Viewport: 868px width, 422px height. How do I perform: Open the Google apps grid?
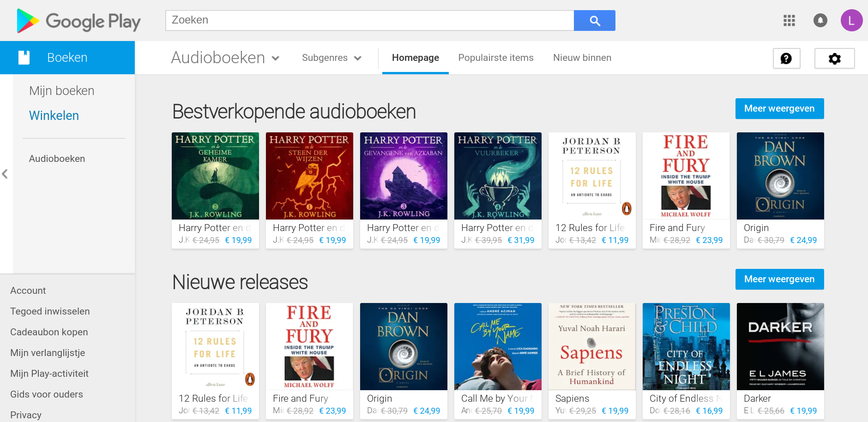point(789,21)
